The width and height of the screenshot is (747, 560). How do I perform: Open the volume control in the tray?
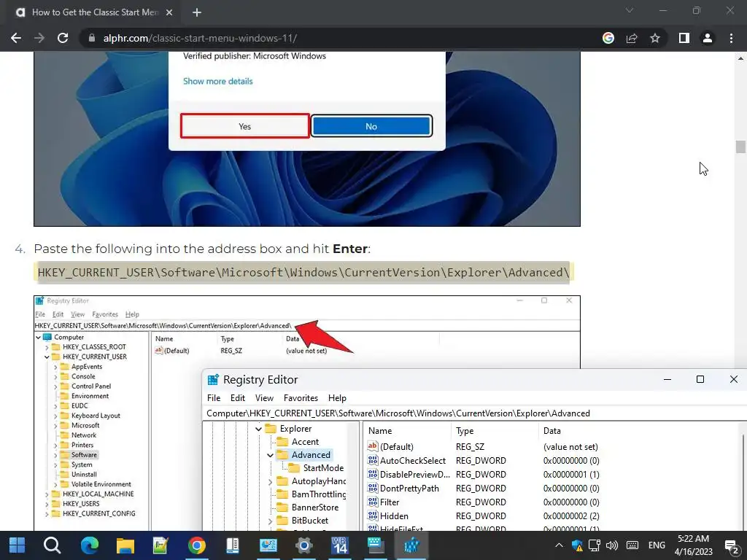point(612,545)
